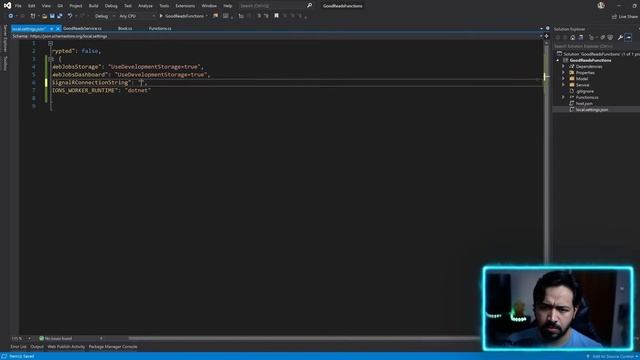Viewport: 640px width, 360px height.
Task: Click the Solution Explorer Home icon
Action: tap(573, 38)
